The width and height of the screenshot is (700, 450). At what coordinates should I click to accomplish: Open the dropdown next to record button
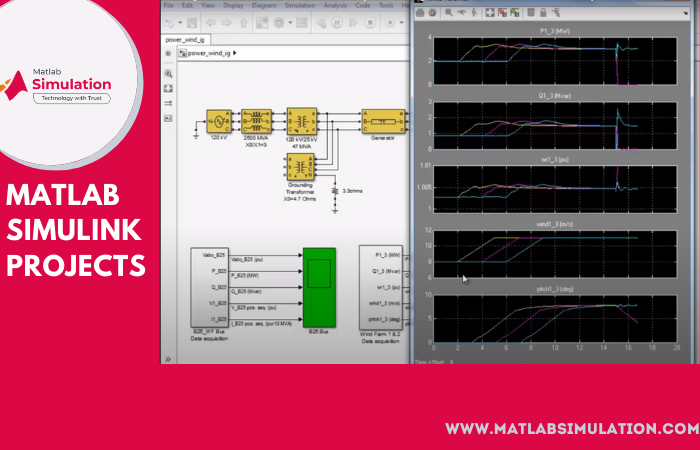click(x=401, y=23)
